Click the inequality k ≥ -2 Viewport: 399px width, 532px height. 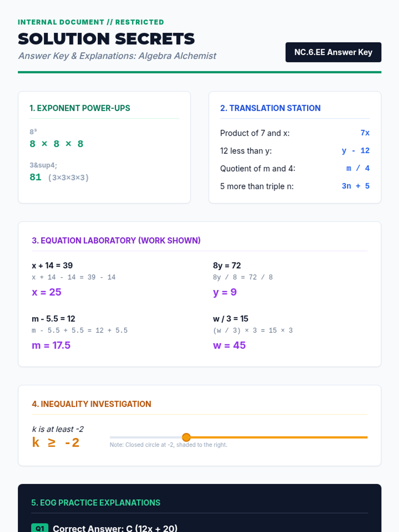coord(56,443)
